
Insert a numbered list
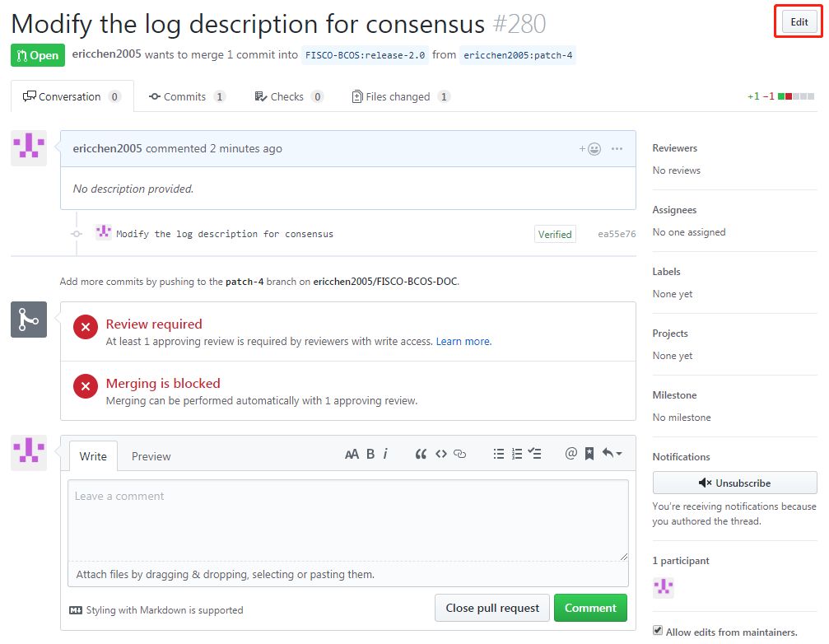pos(517,454)
